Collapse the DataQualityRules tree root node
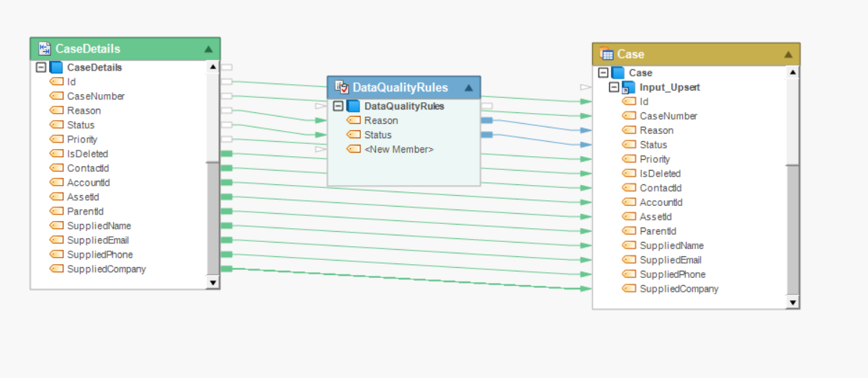This screenshot has height=378, width=868. click(x=338, y=106)
